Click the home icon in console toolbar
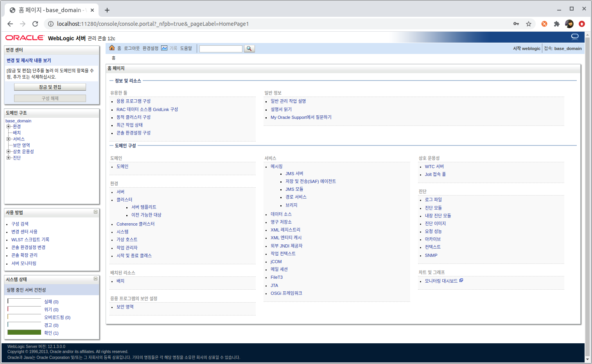The image size is (592, 364). tap(112, 48)
